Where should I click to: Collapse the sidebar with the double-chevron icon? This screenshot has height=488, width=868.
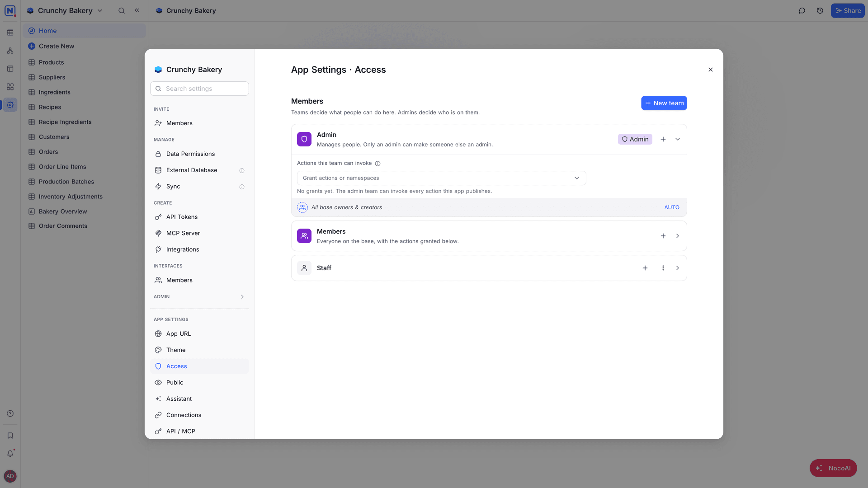click(x=137, y=10)
